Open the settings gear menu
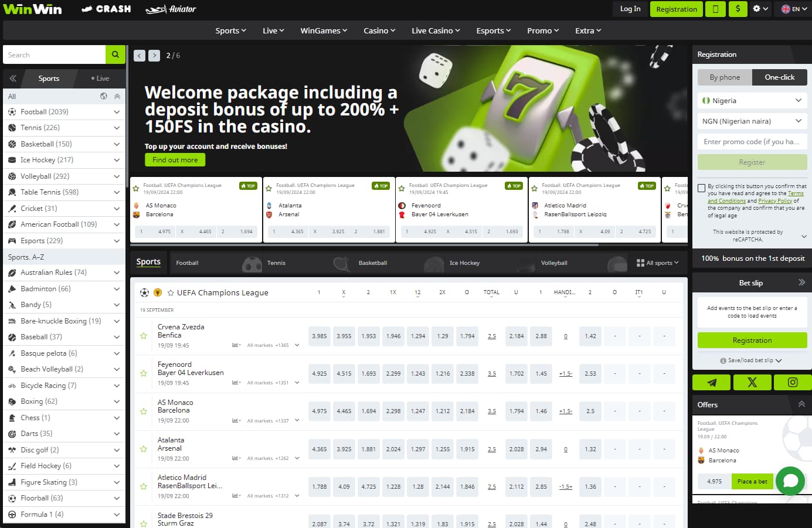 [x=760, y=9]
